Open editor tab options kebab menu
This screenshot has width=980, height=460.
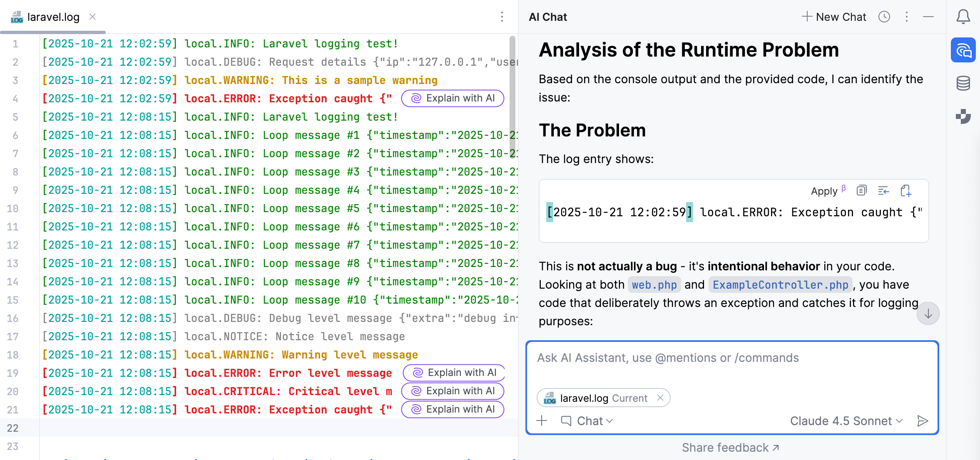click(x=502, y=17)
